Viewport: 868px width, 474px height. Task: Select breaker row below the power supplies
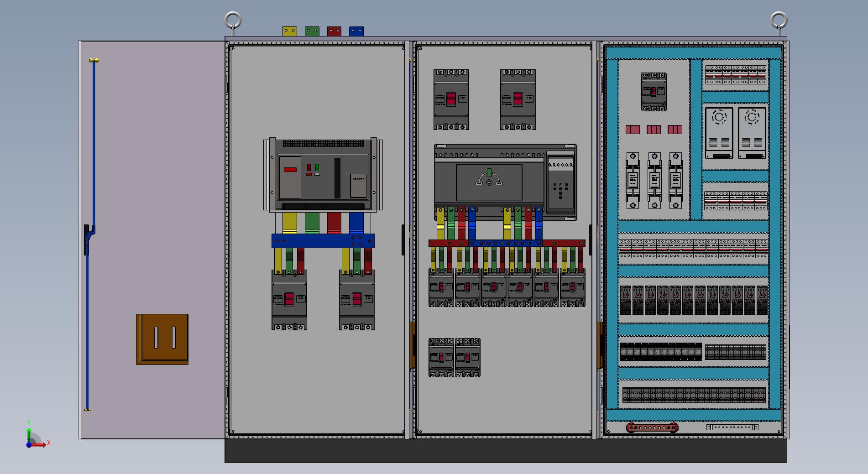pyautogui.click(x=736, y=201)
